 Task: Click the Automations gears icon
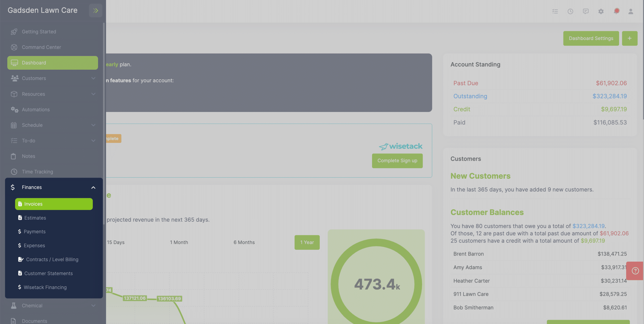click(x=15, y=109)
